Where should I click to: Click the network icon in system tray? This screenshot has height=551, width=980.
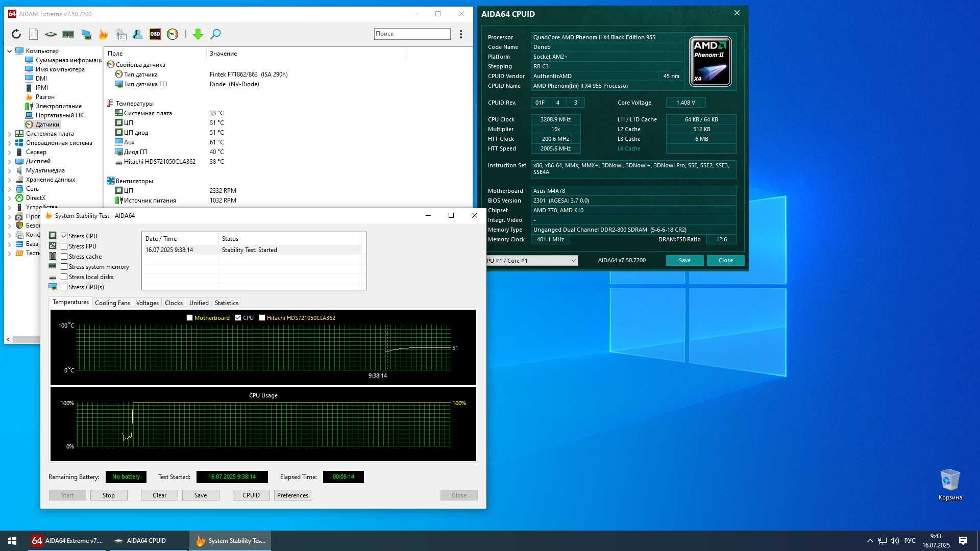[x=883, y=541]
